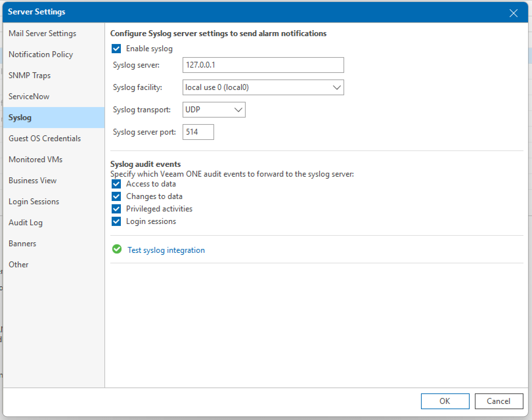
Task: Uncheck Access to data audit event
Action: pos(117,184)
